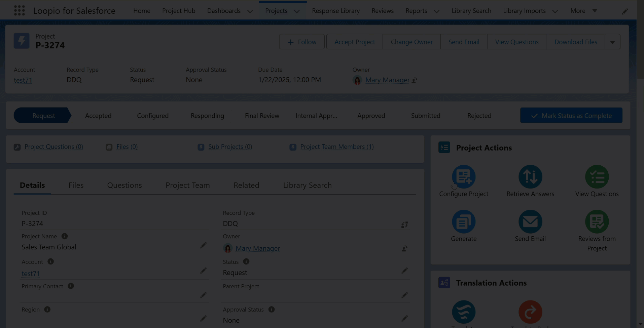Open the App Launcher grid icon
This screenshot has width=644, height=328.
20,11
